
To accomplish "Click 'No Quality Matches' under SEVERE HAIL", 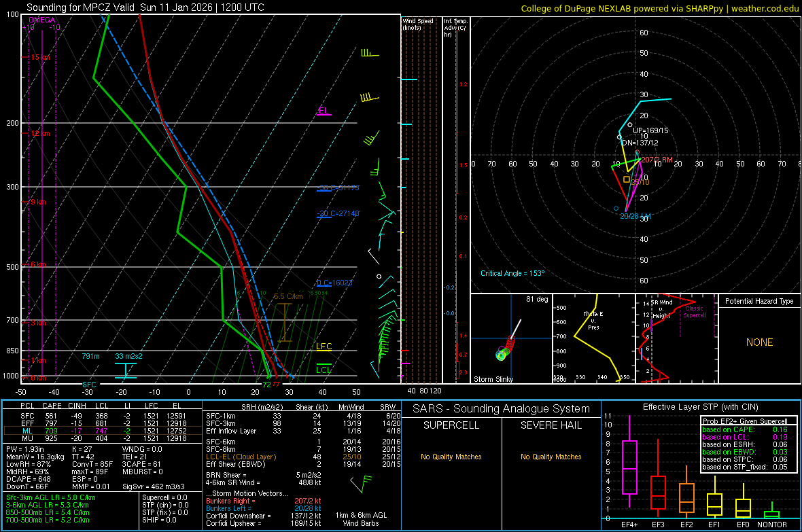I will (x=551, y=457).
